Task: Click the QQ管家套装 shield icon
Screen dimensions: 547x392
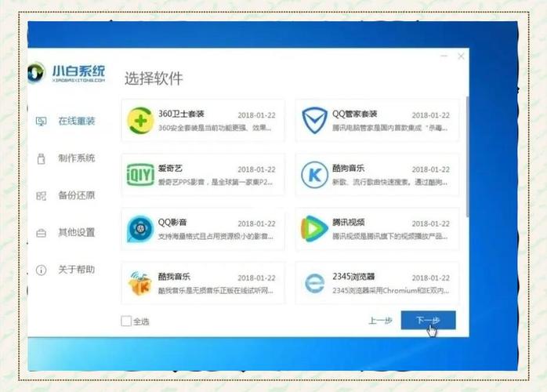Action: (314, 121)
